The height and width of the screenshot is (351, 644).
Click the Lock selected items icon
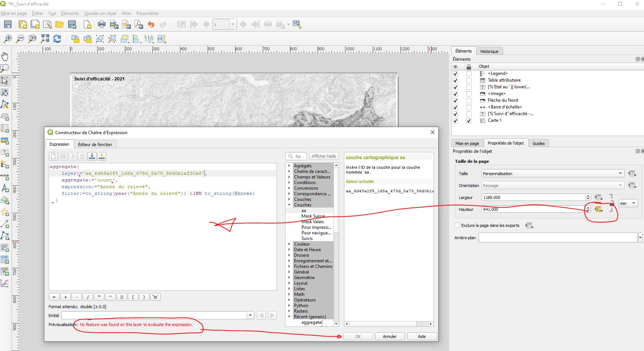(x=75, y=39)
